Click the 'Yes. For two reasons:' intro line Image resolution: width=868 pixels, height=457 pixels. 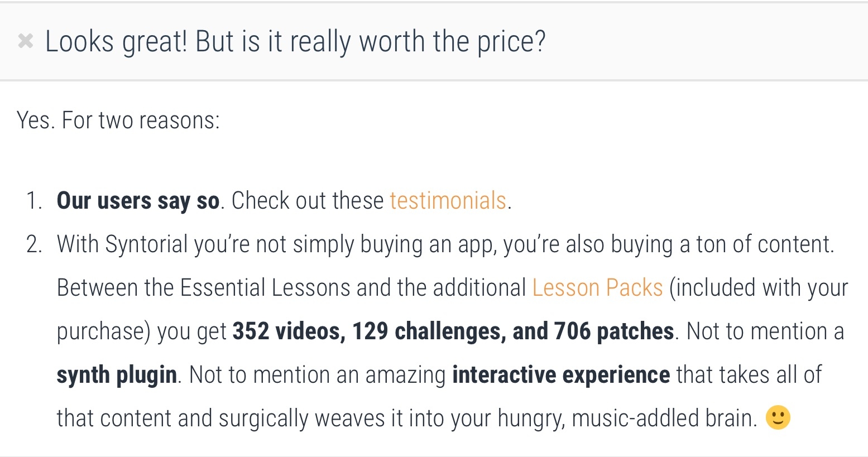(x=118, y=120)
